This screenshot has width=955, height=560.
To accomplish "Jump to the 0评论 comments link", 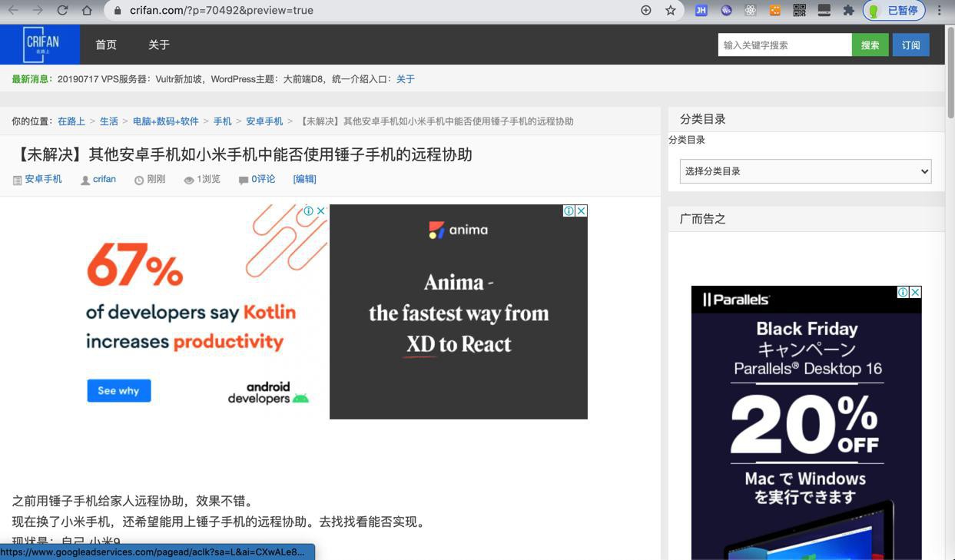I will [263, 179].
